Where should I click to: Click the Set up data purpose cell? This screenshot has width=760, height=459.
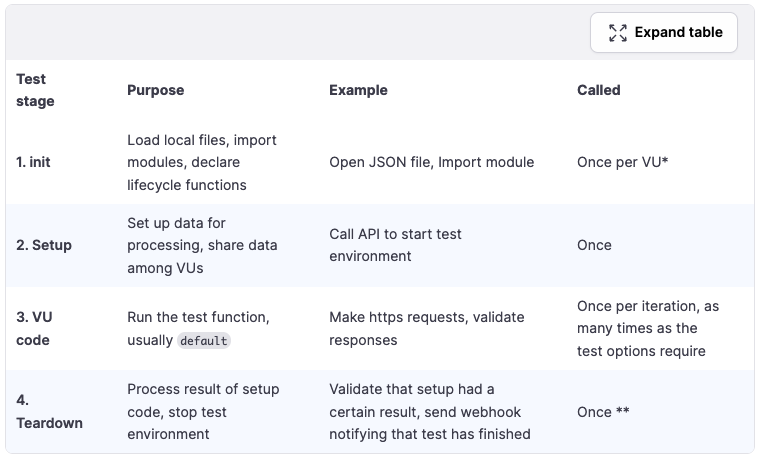click(201, 245)
